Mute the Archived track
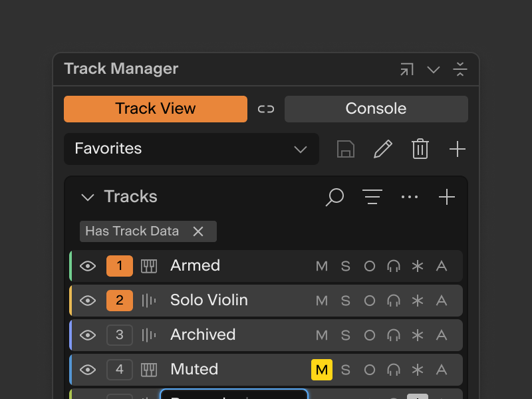The width and height of the screenshot is (532, 399). coord(322,336)
